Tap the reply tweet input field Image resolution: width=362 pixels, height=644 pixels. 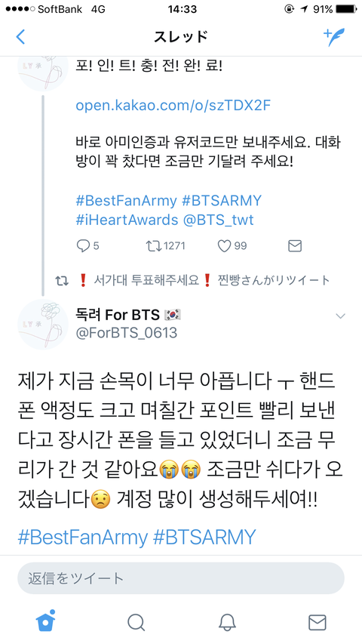click(180, 578)
